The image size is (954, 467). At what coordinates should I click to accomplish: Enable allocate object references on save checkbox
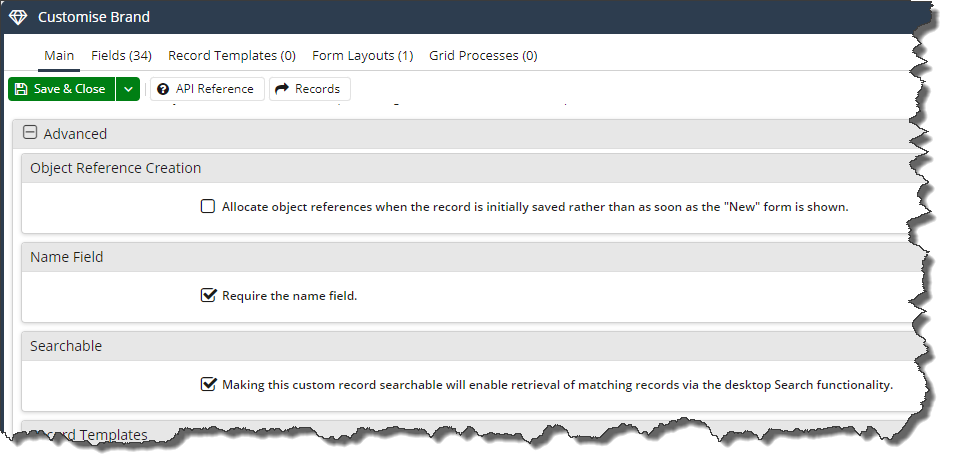[x=208, y=207]
